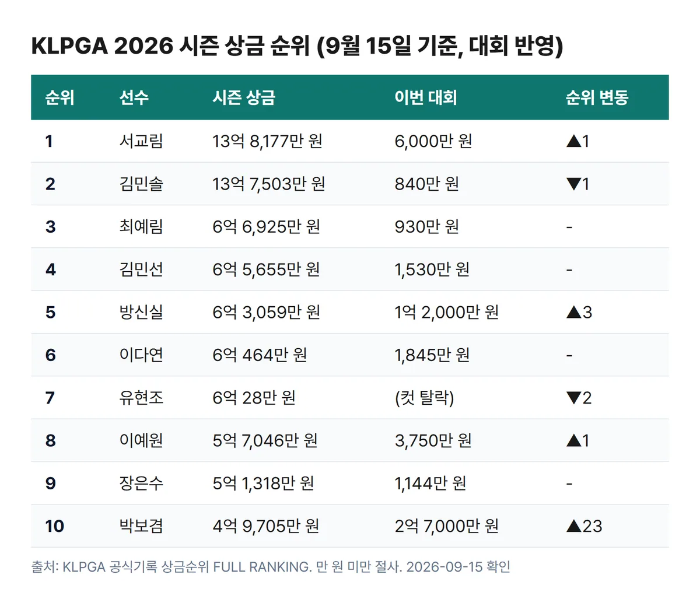700x606 pixels.
Task: Click season prize 6억 3,059만 원
Action: (266, 312)
